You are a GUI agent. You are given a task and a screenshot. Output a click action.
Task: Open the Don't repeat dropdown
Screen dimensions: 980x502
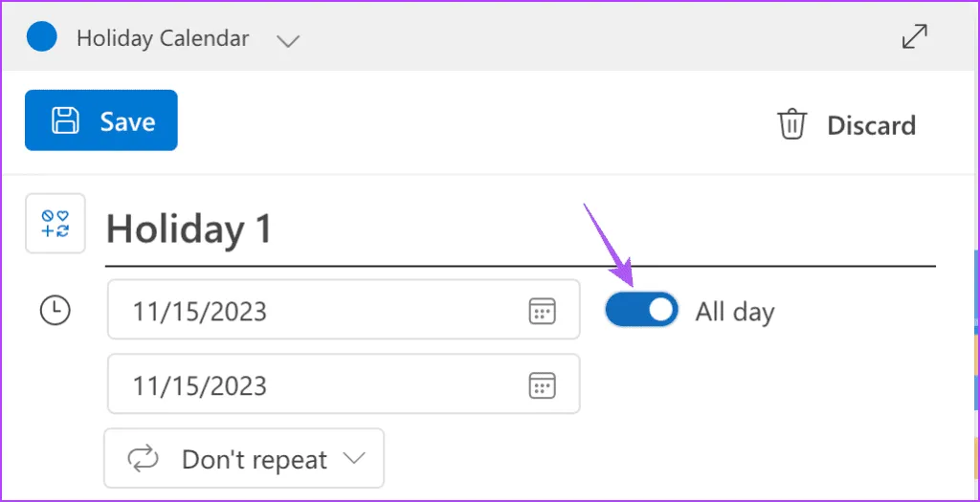[244, 459]
